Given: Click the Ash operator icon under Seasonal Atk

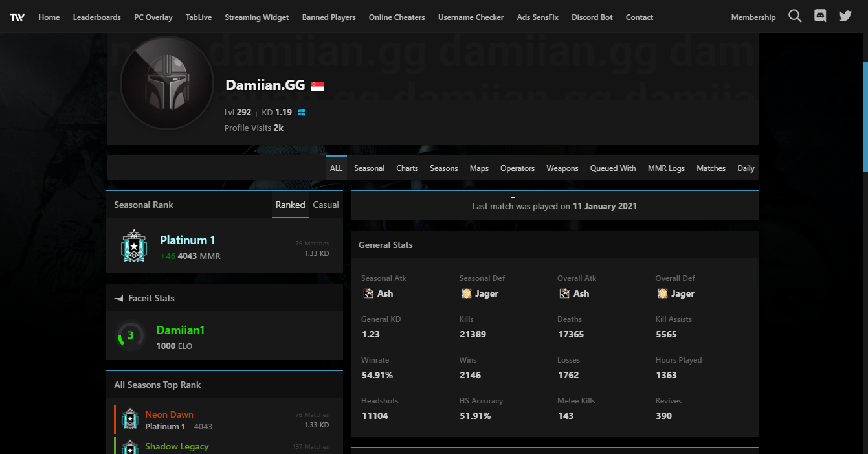Looking at the screenshot, I should pos(368,294).
